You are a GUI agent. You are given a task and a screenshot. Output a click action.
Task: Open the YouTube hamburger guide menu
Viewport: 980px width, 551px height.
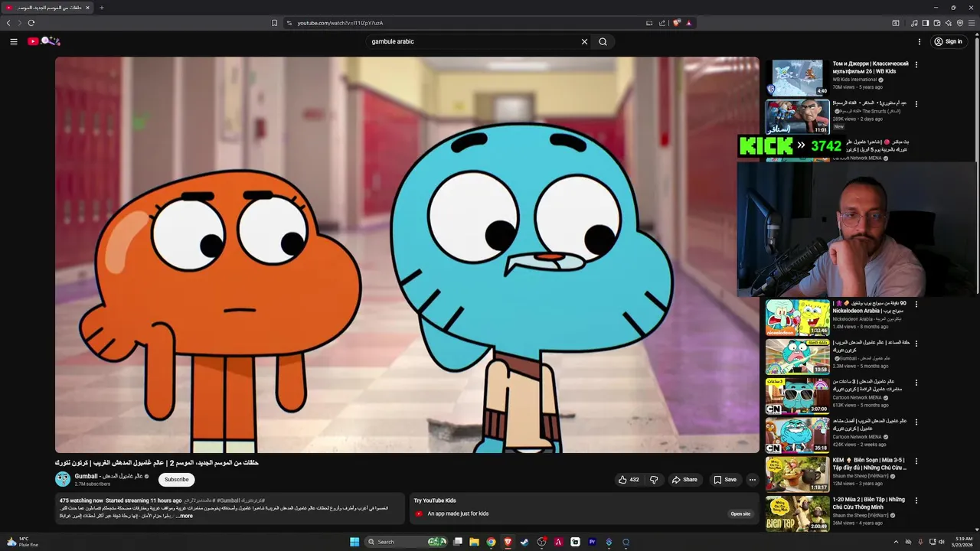point(14,41)
